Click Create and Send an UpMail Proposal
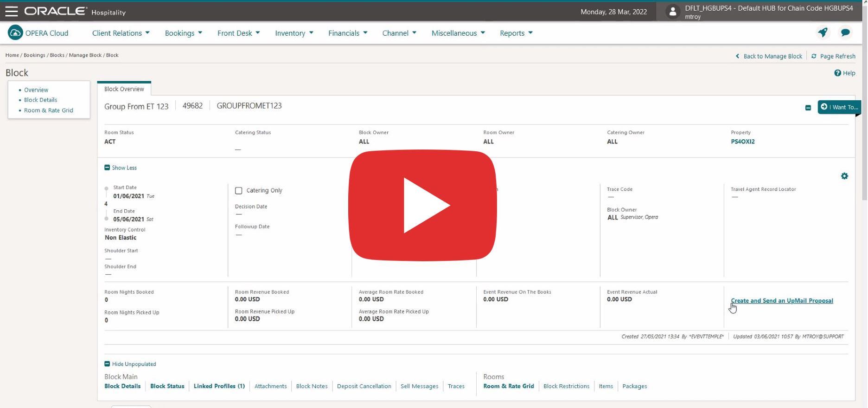 coord(782,301)
